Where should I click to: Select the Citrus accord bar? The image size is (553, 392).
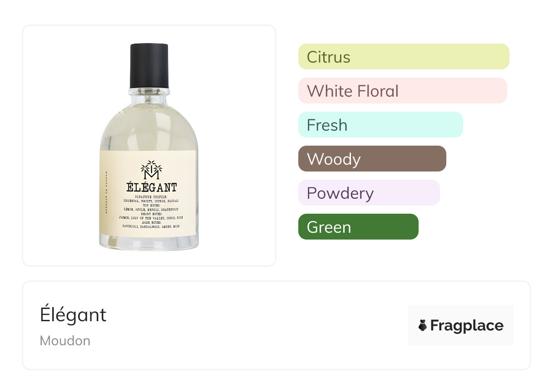(403, 57)
